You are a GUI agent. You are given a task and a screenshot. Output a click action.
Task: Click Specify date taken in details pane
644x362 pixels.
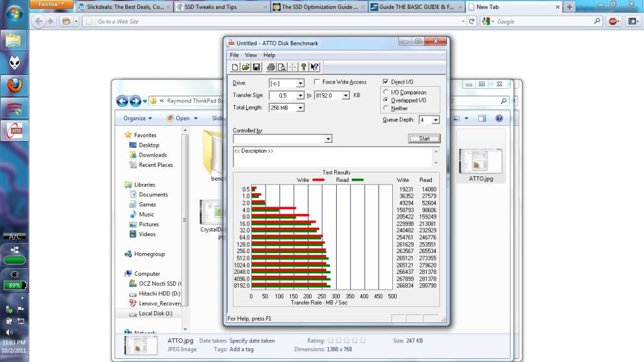(252, 341)
